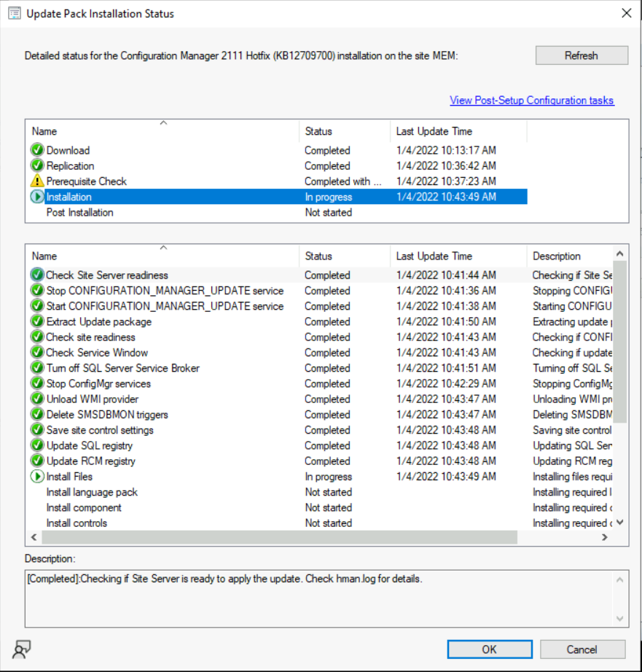The image size is (642, 672).
Task: Select the Post Installation row
Action: (x=278, y=212)
